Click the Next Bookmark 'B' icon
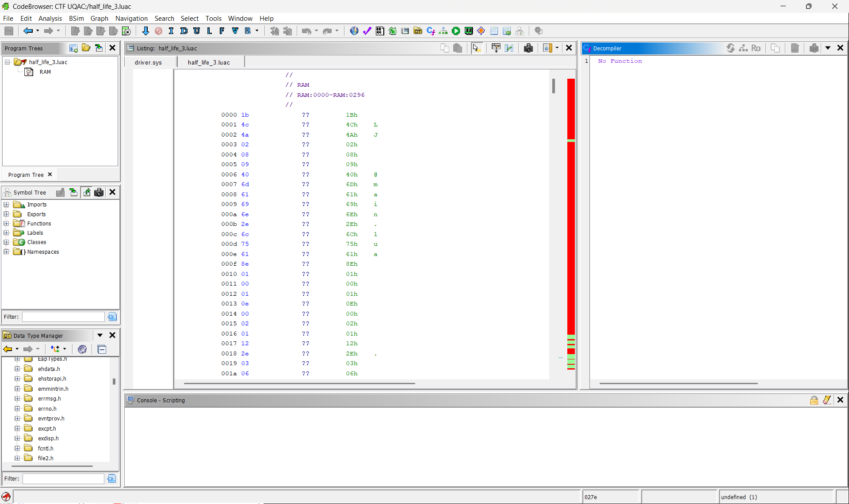This screenshot has height=504, width=849. pos(248,31)
